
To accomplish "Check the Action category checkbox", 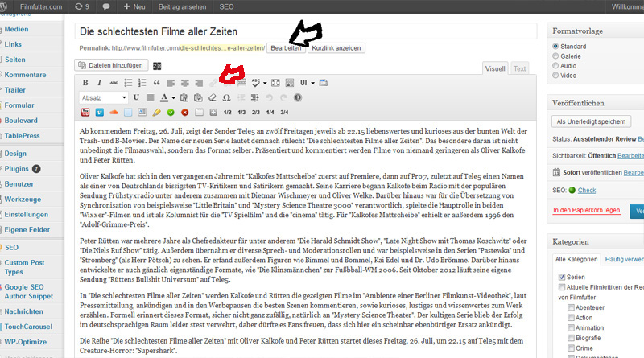I will click(571, 317).
